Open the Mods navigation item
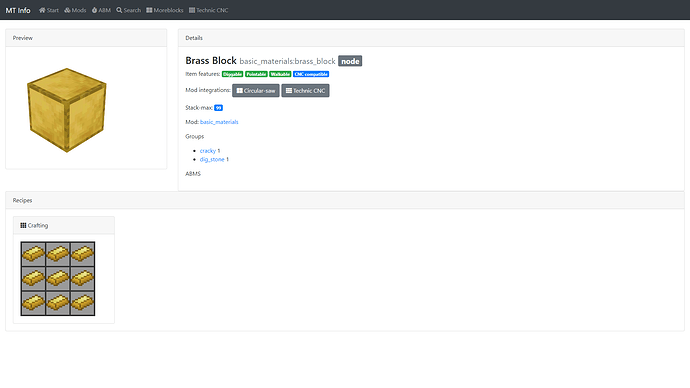Image resolution: width=690 pixels, height=388 pixels. coord(75,10)
